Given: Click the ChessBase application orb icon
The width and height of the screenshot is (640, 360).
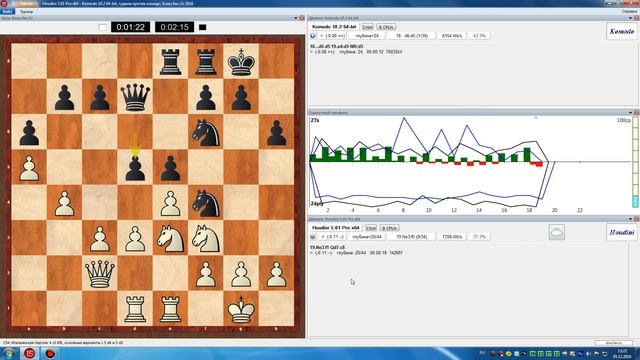Looking at the screenshot, I should (4, 3).
